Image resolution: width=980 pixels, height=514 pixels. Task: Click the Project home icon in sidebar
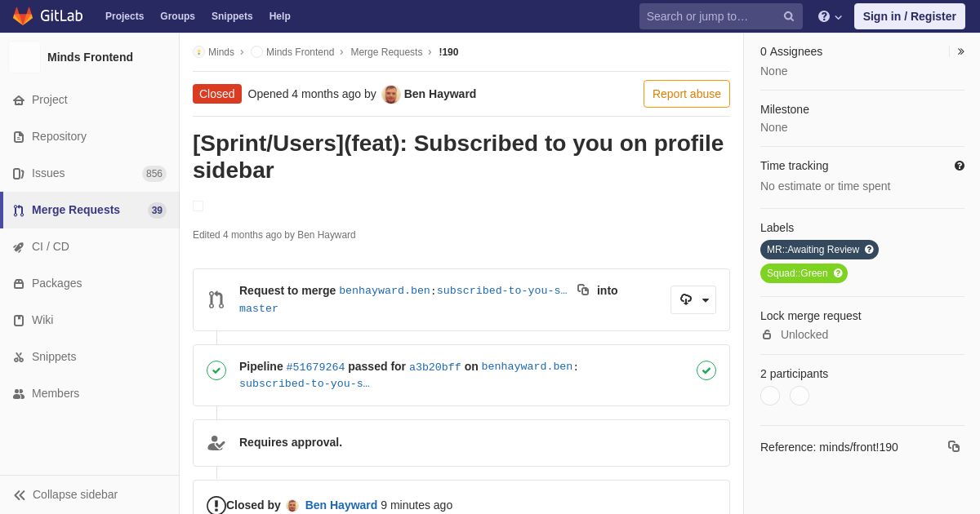(19, 100)
